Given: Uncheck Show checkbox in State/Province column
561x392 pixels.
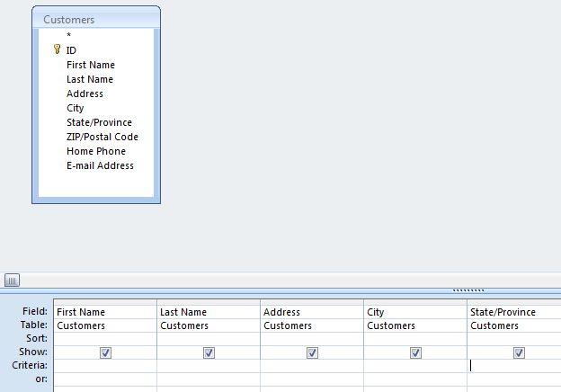Looking at the screenshot, I should click(x=519, y=353).
